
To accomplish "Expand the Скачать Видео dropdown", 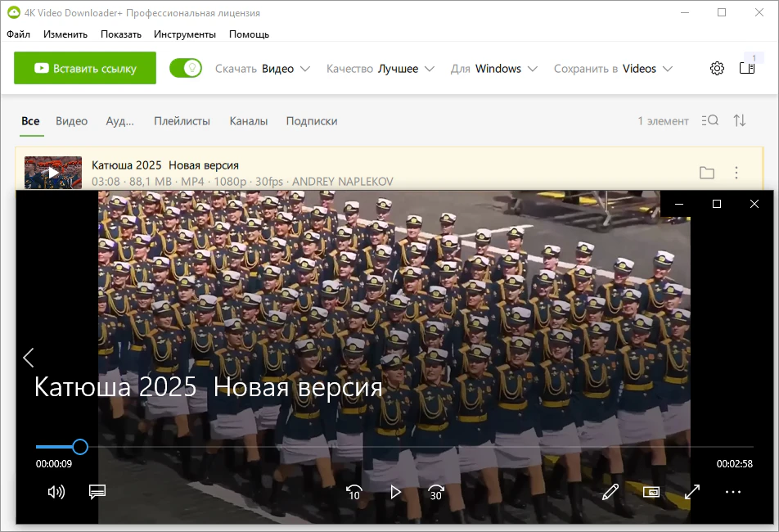I will click(263, 69).
